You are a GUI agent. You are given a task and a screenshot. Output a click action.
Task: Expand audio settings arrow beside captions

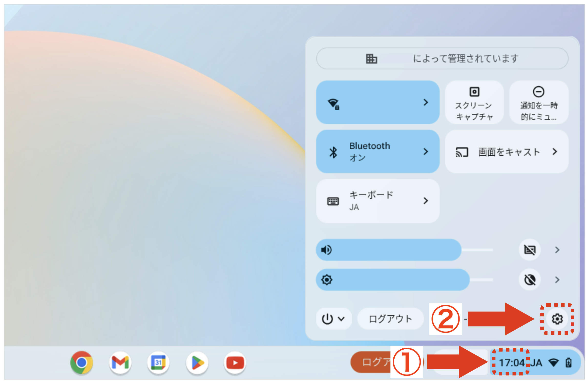(x=557, y=250)
